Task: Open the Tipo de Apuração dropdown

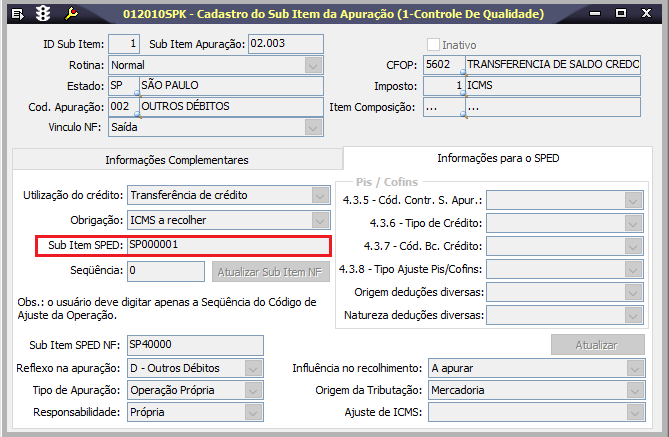Action: (254, 389)
